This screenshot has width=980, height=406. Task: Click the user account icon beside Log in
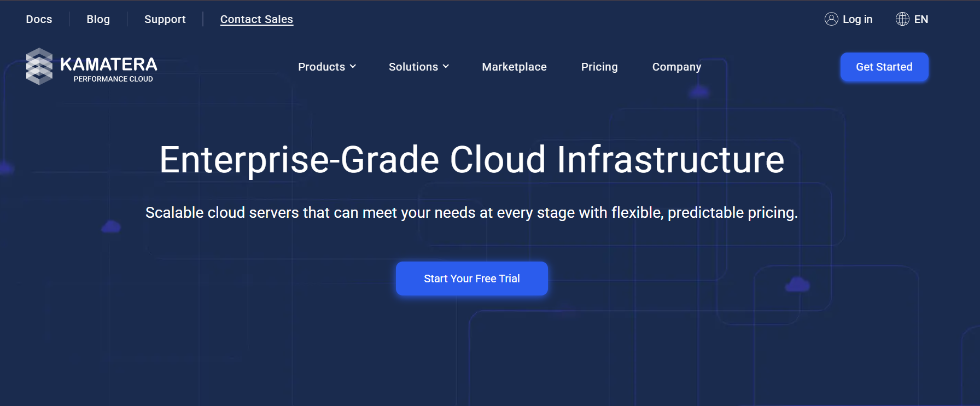pyautogui.click(x=831, y=19)
